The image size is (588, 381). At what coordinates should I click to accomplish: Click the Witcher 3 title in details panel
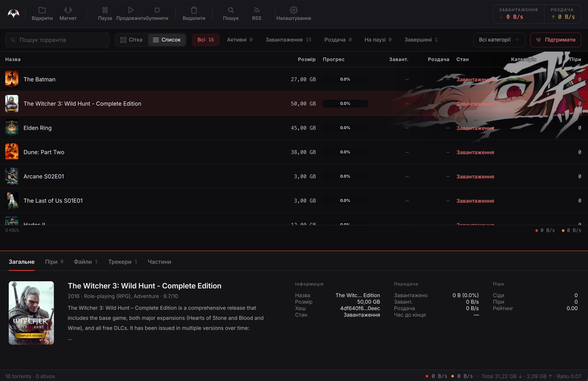point(144,286)
